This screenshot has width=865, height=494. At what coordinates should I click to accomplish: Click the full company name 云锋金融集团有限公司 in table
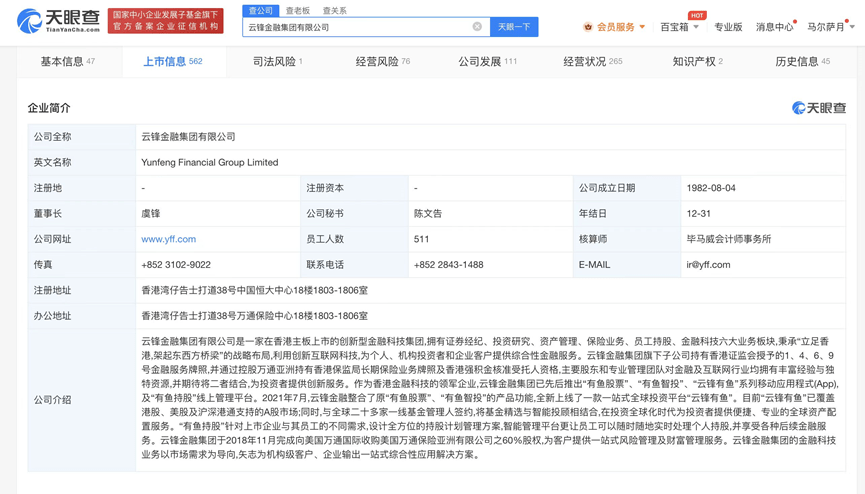click(x=188, y=137)
